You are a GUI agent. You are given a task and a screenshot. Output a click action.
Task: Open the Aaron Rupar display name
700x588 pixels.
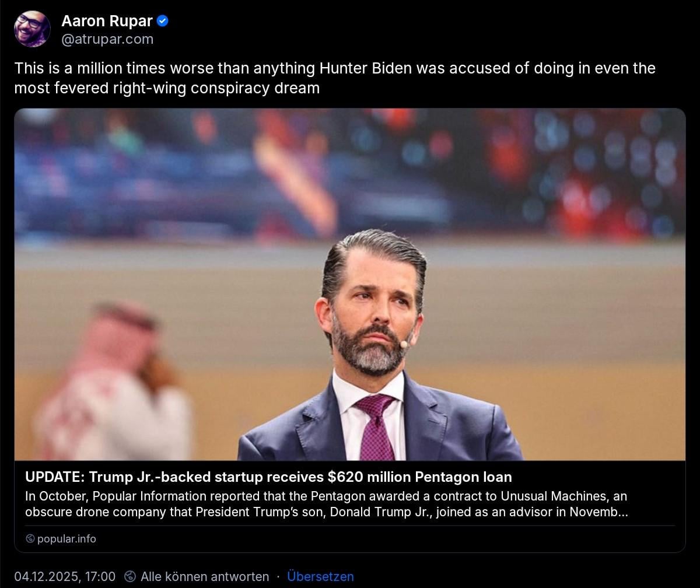107,22
